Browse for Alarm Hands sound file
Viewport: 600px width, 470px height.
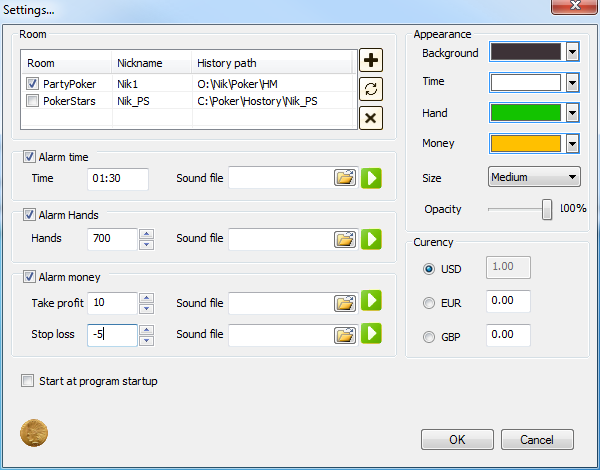pos(344,239)
